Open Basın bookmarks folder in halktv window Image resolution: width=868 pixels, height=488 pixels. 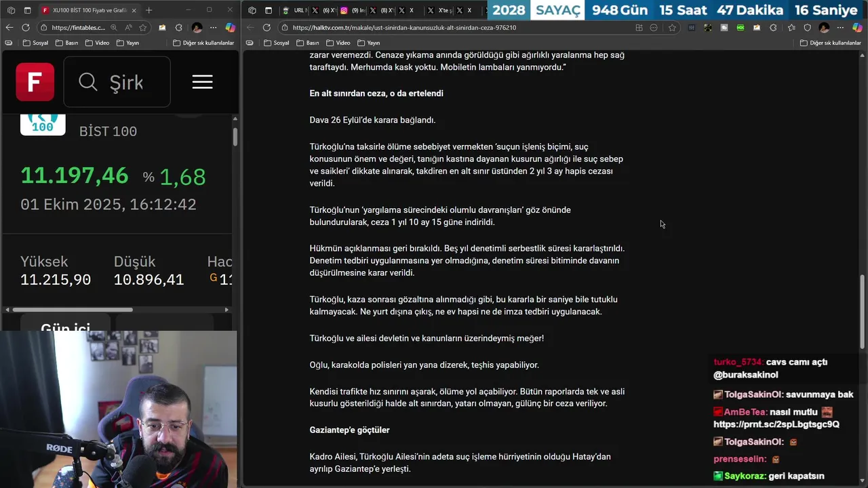(x=307, y=43)
